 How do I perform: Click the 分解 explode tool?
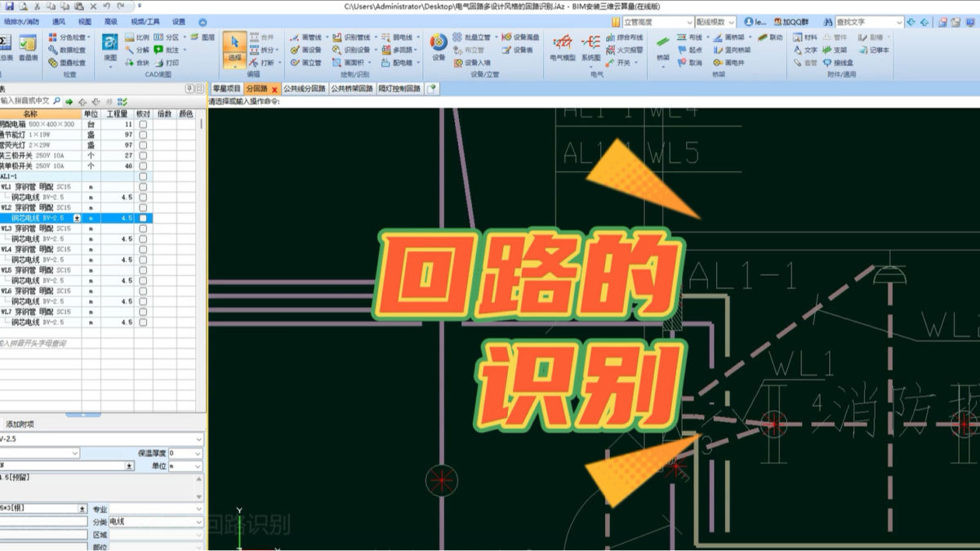[137, 50]
